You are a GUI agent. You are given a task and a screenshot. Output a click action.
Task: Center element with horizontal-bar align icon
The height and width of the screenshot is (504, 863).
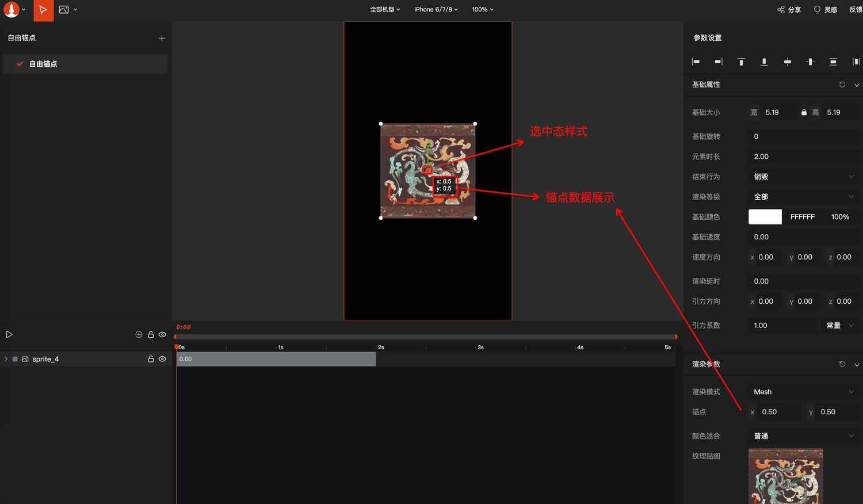click(788, 62)
